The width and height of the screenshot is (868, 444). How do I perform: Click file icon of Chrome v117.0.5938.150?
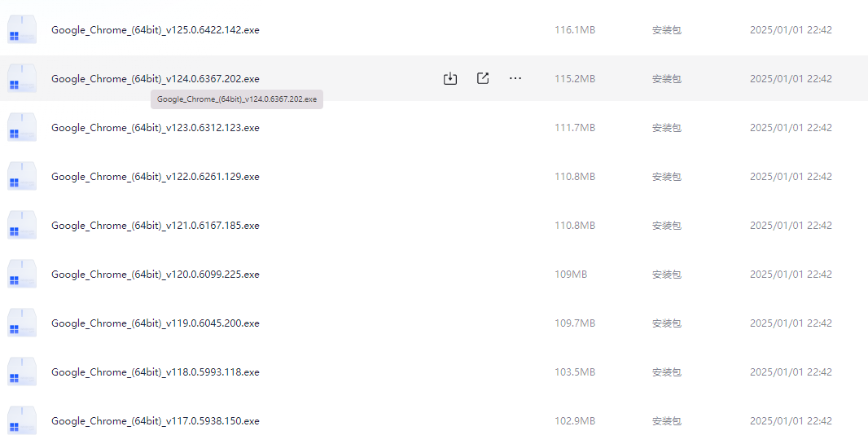coord(22,421)
